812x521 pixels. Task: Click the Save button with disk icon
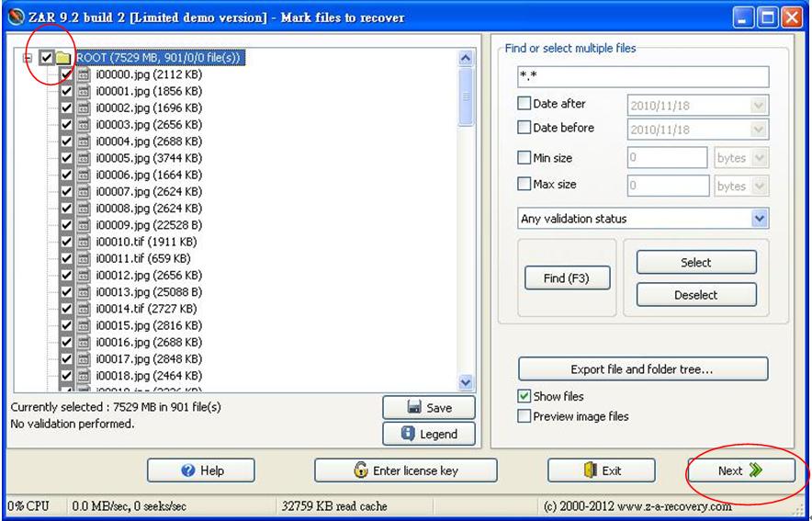coord(429,407)
